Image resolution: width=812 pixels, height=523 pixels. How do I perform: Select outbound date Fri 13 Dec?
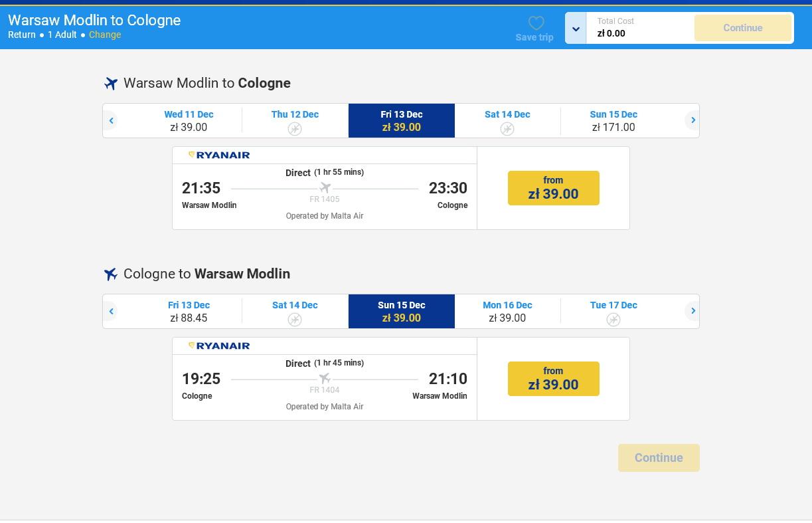click(x=402, y=121)
